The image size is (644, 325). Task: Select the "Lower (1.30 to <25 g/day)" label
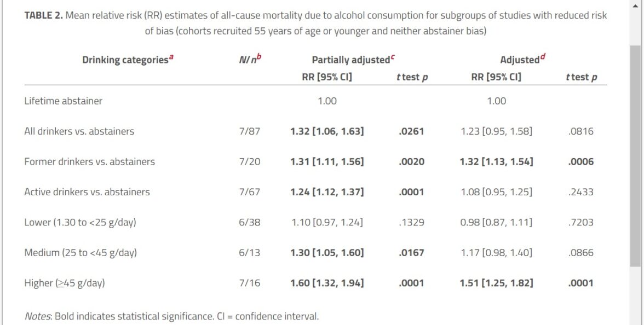80,222
